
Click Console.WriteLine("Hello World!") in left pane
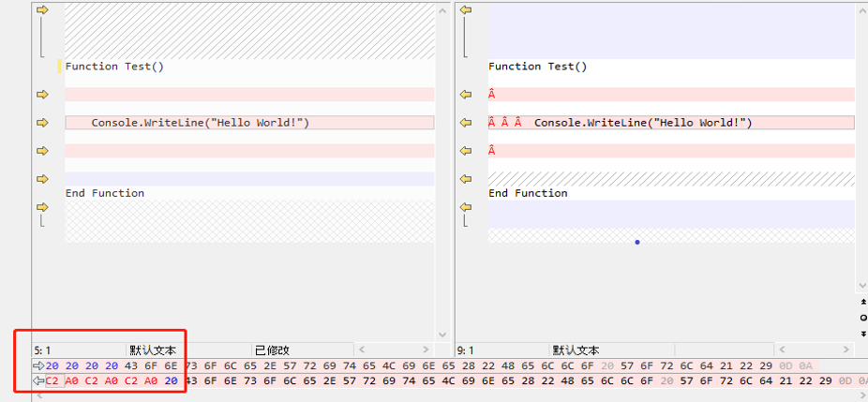click(201, 123)
